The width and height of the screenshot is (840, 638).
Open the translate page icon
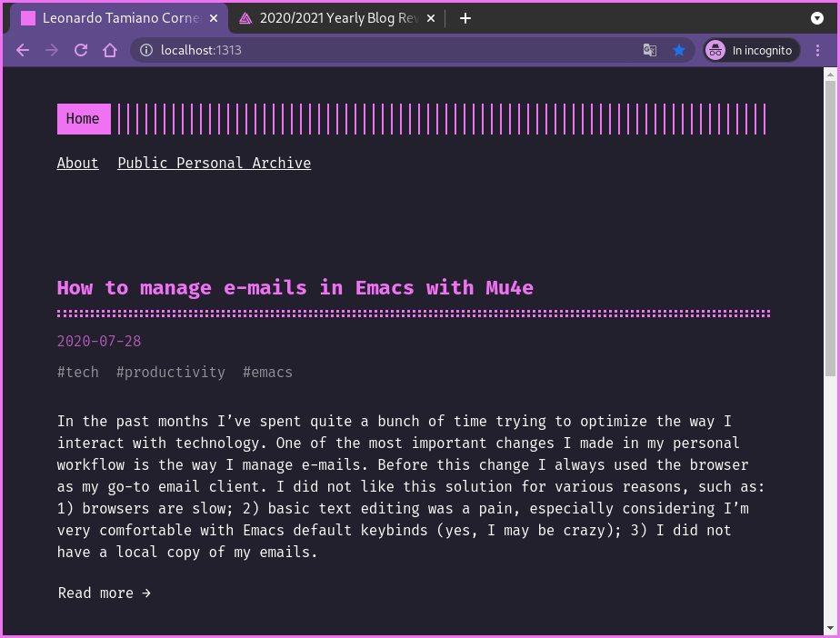[650, 50]
